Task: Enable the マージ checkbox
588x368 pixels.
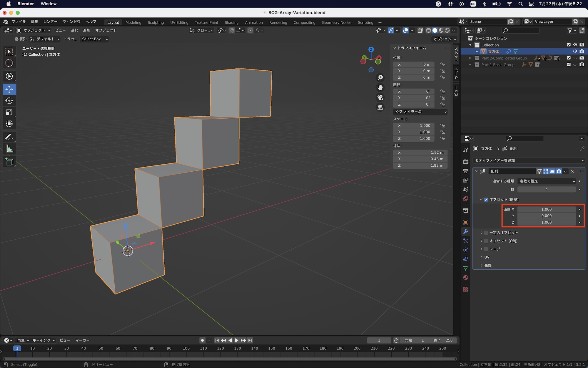Action: click(486, 249)
